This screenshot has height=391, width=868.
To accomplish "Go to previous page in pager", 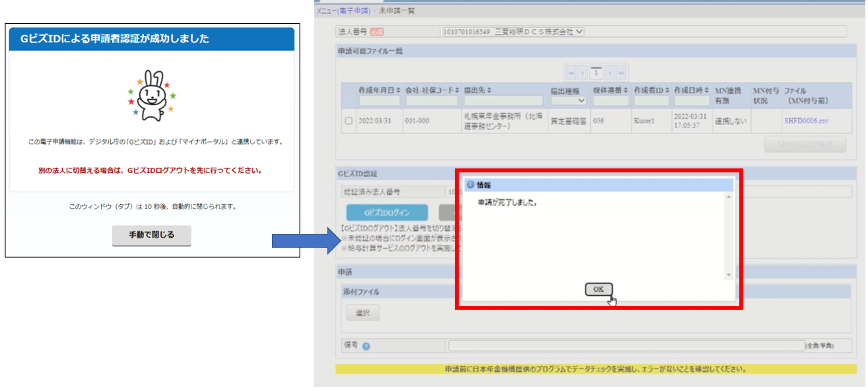I will [584, 72].
